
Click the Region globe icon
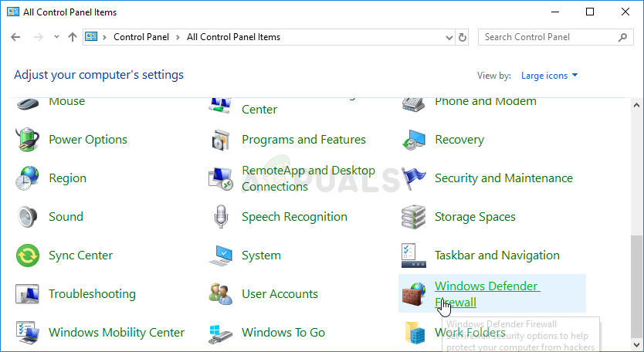[28, 178]
